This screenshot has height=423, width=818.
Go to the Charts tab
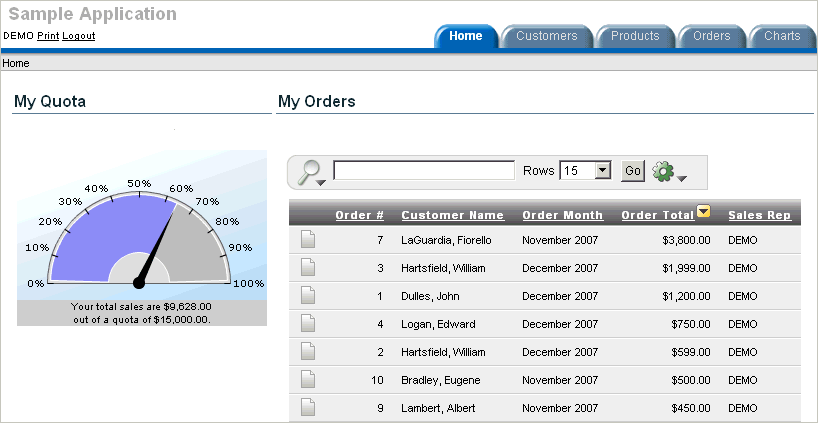click(782, 36)
